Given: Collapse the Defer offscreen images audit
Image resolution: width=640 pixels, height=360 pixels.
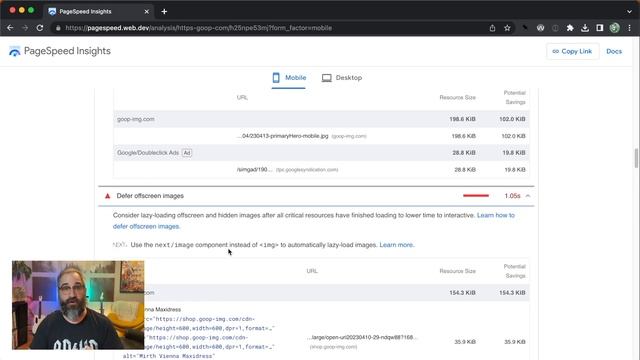Looking at the screenshot, I should pyautogui.click(x=528, y=196).
